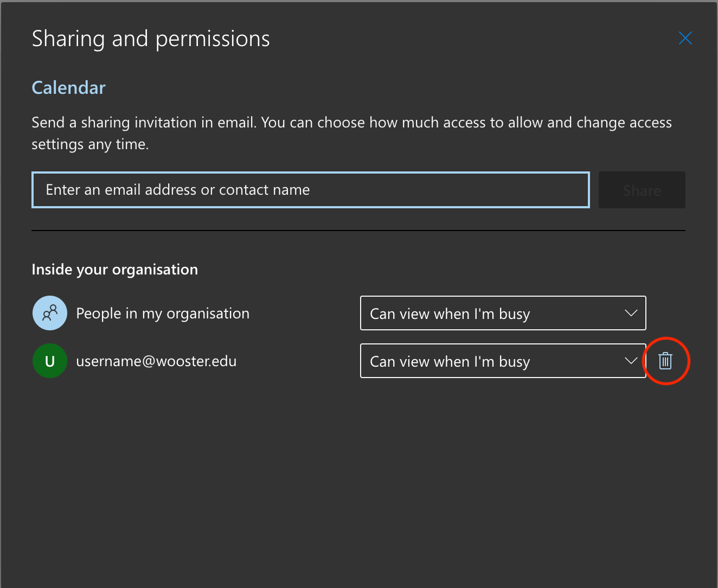Click the empty area below the user list
The height and width of the screenshot is (588, 718).
(358, 477)
